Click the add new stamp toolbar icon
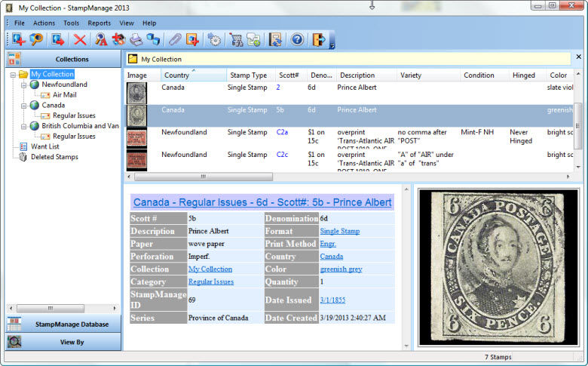The width and height of the screenshot is (588, 366). point(18,39)
